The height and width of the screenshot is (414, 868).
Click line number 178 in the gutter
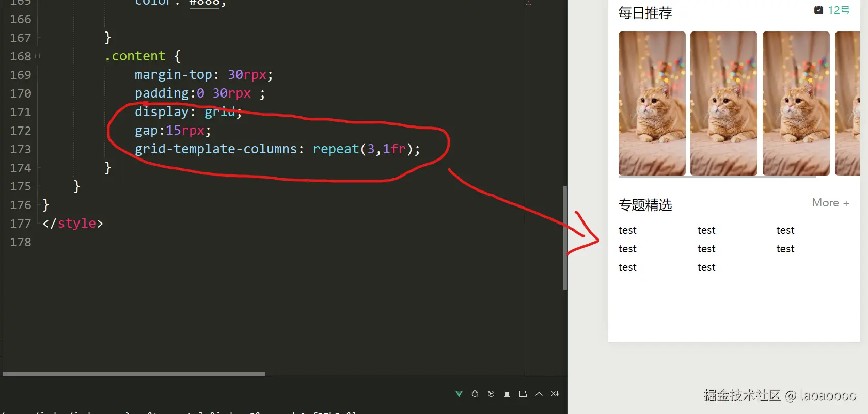[x=21, y=242]
